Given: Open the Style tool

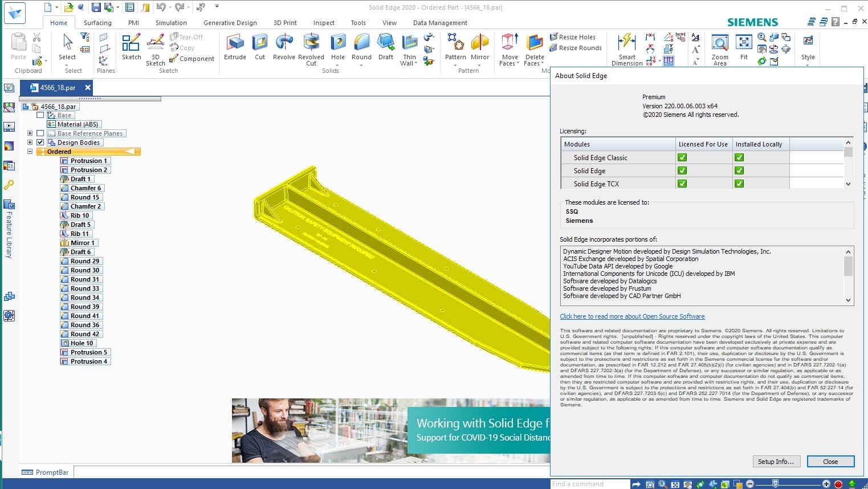Looking at the screenshot, I should click(808, 47).
